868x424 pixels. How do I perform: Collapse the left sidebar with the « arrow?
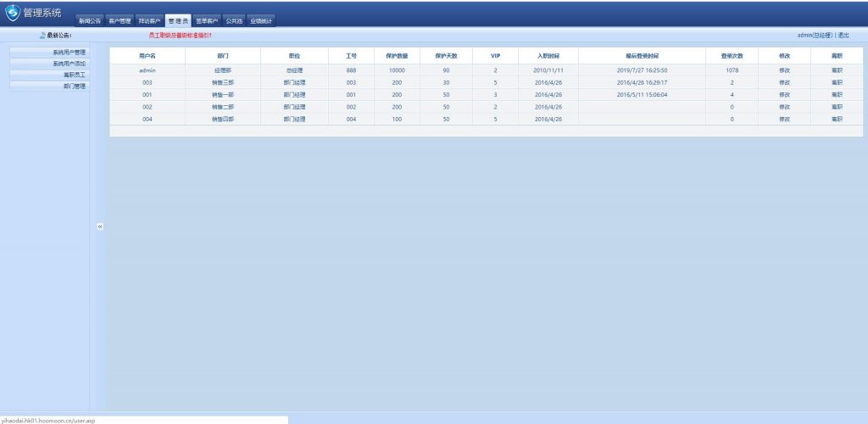pos(99,226)
